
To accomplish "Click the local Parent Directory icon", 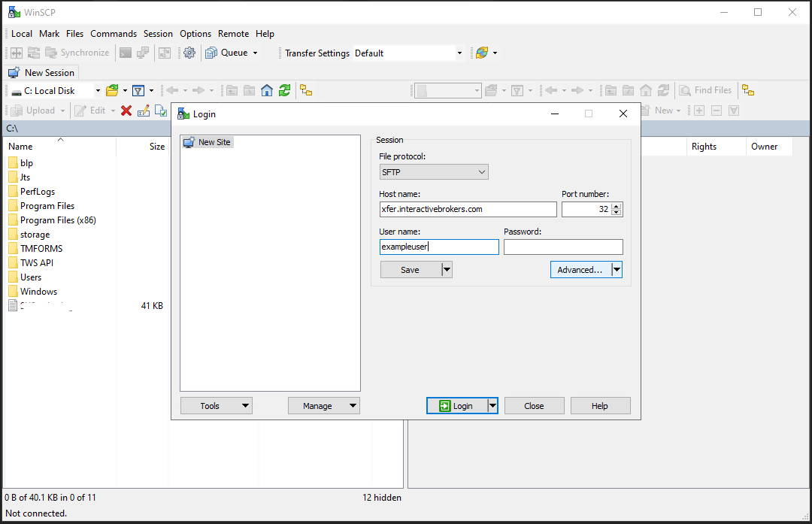I will (x=232, y=91).
